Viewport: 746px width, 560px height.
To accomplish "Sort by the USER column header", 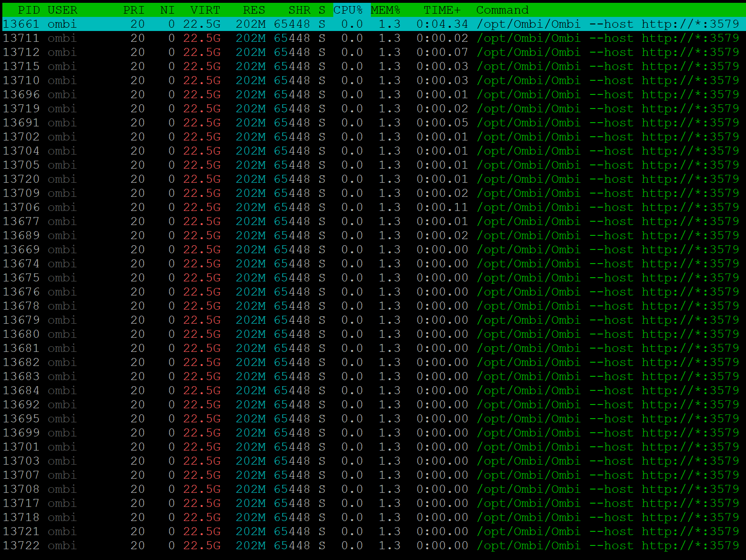I will click(63, 10).
